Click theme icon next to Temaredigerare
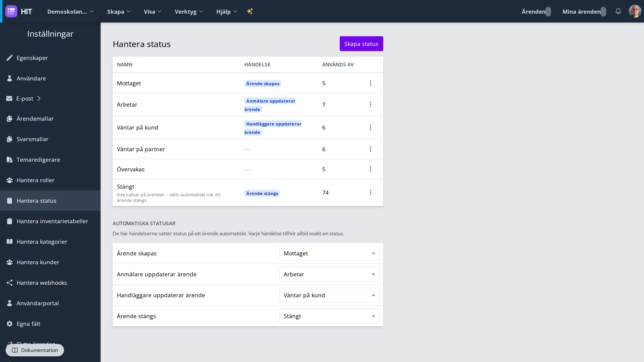 (x=9, y=159)
